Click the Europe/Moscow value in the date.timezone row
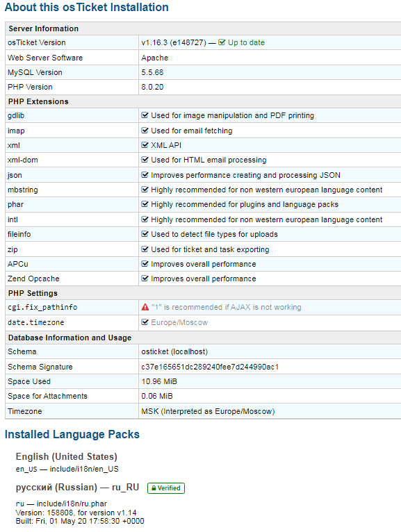The height and width of the screenshot is (532, 401). click(x=179, y=322)
